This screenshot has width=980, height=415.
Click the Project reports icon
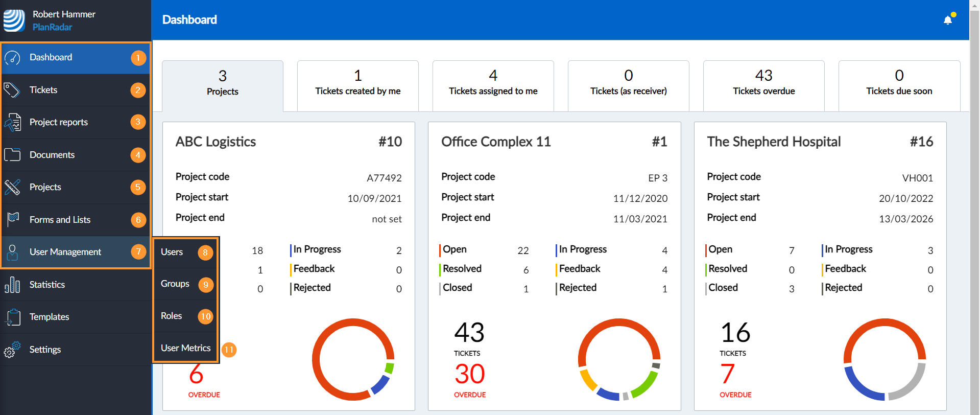(13, 123)
